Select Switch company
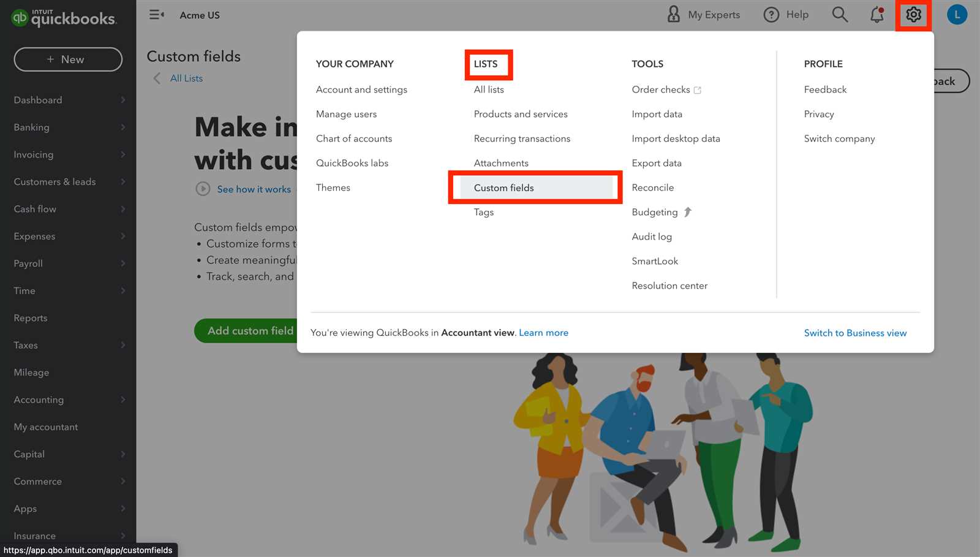 tap(839, 138)
